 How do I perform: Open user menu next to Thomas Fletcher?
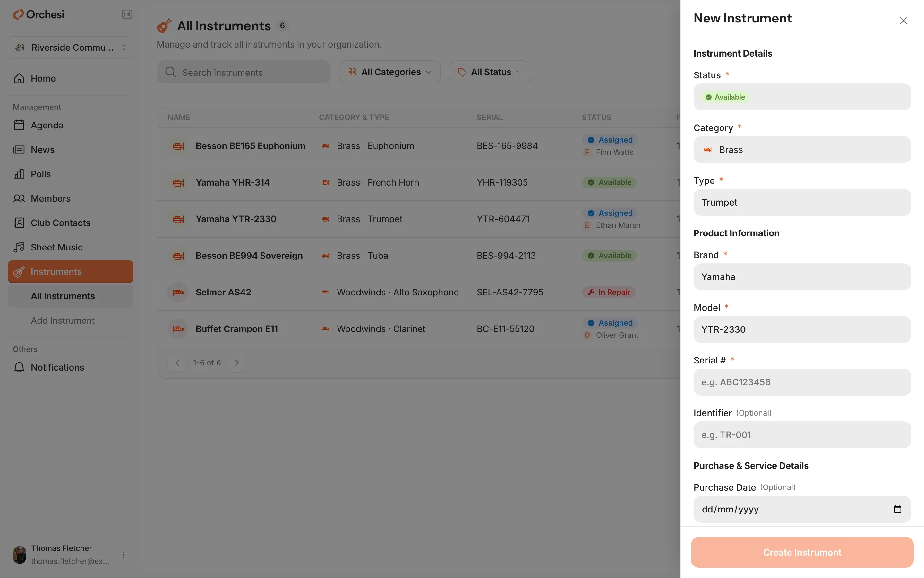click(x=123, y=555)
